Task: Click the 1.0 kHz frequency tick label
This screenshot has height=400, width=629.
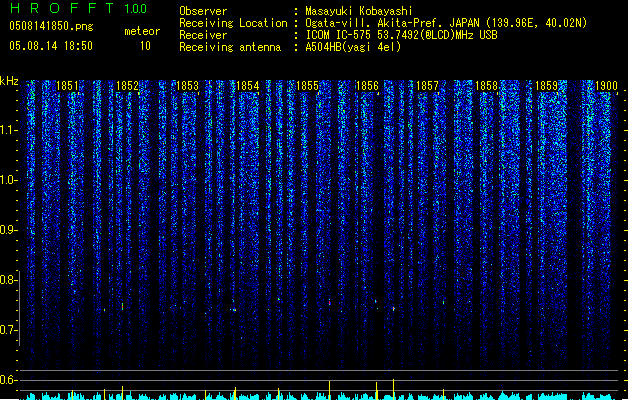Action: click(9, 180)
